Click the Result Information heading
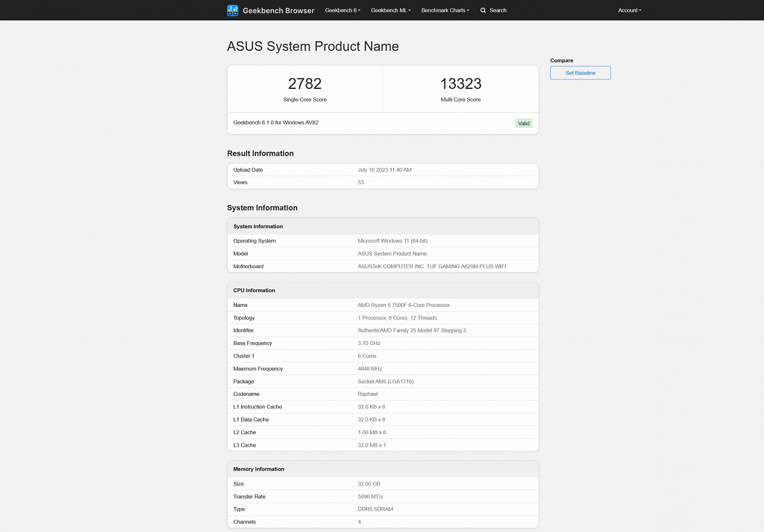The image size is (764, 532). pos(260,153)
